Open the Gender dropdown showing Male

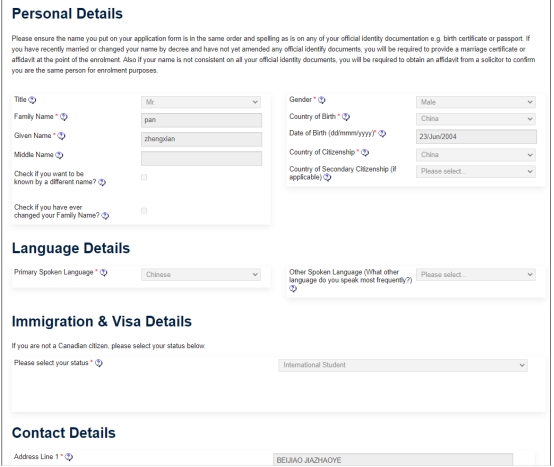(476, 102)
